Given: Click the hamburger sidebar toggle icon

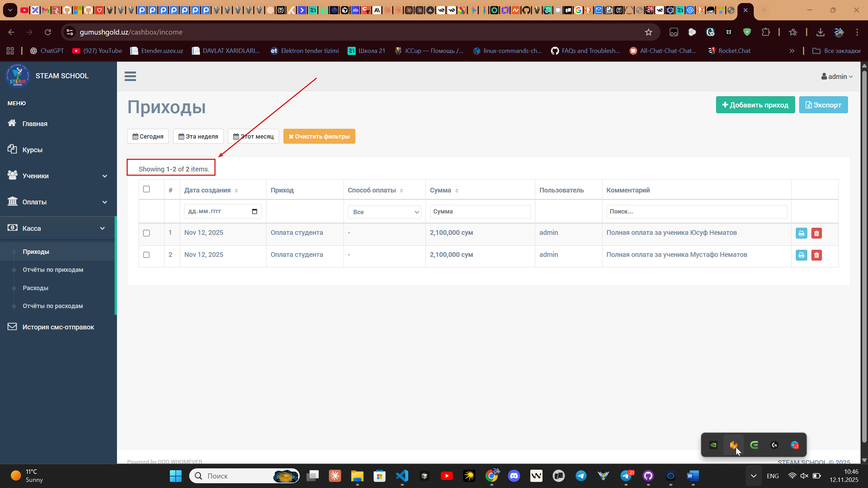Looking at the screenshot, I should pyautogui.click(x=130, y=76).
